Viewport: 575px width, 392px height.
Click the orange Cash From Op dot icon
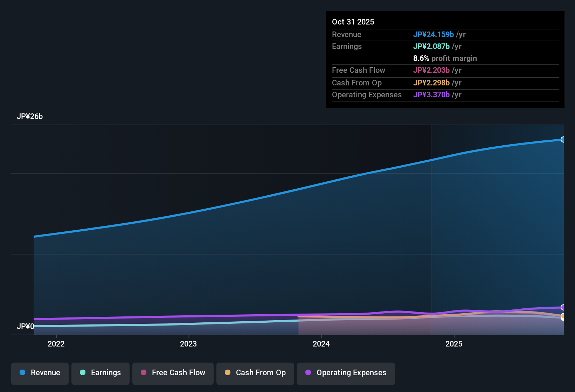228,373
